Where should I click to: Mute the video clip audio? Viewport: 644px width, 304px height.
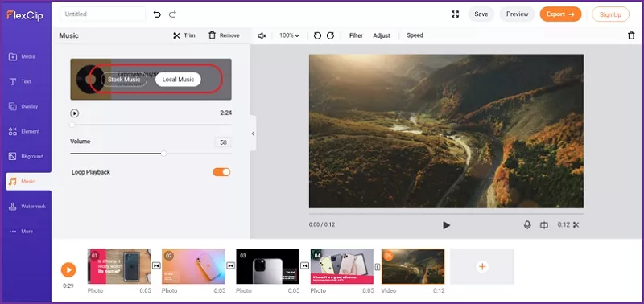(x=262, y=35)
